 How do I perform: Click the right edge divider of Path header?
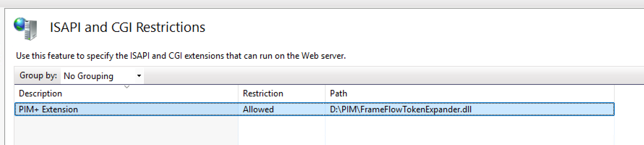614,94
